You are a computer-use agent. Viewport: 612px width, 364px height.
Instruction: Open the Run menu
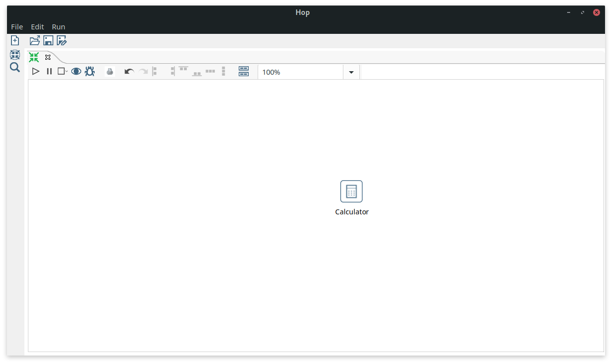coord(58,26)
